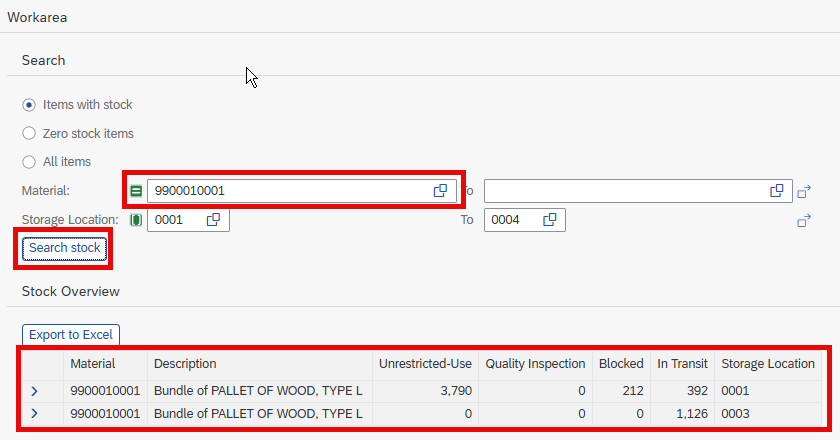Expand row for storage location 0001
Viewport: 840px width, 440px height.
click(x=34, y=391)
